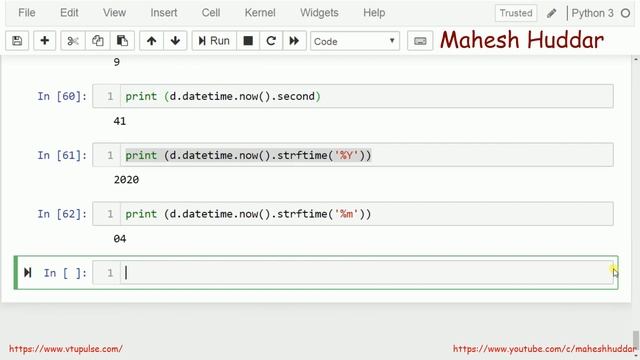Screen dimensions: 640x360
Task: Restart the kernel icon
Action: pos(271,41)
